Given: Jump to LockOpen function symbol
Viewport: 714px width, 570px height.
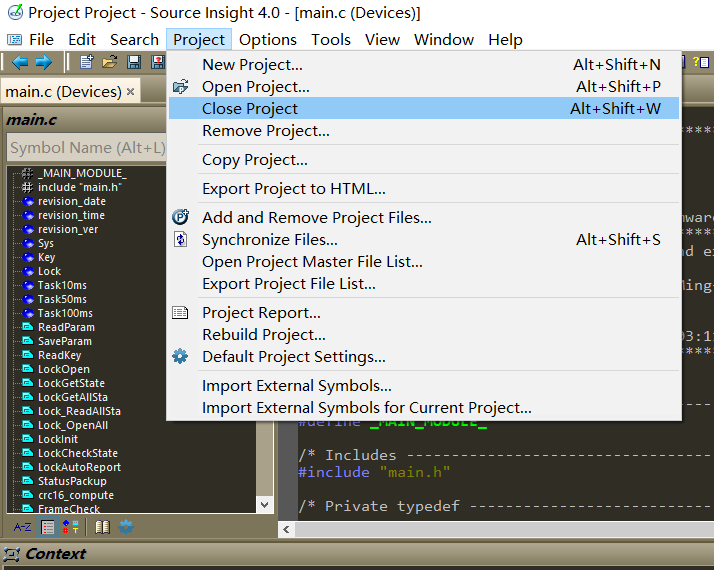Looking at the screenshot, I should (64, 369).
